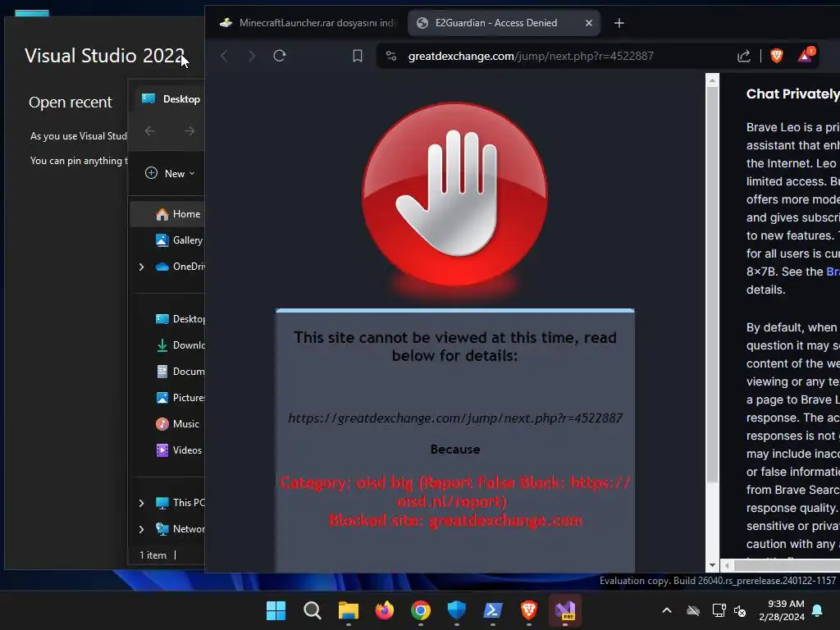Click the Chat Privately heading in Leo panel
This screenshot has height=630, width=840.
pyautogui.click(x=792, y=94)
